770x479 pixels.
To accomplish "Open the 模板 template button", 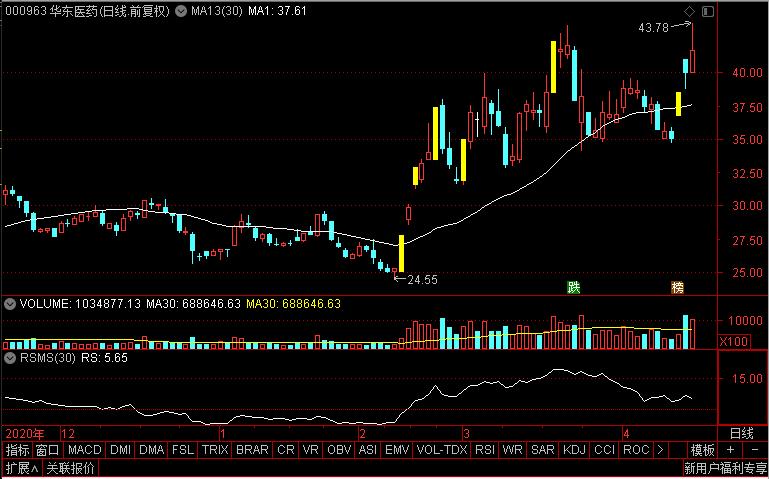I will [703, 450].
